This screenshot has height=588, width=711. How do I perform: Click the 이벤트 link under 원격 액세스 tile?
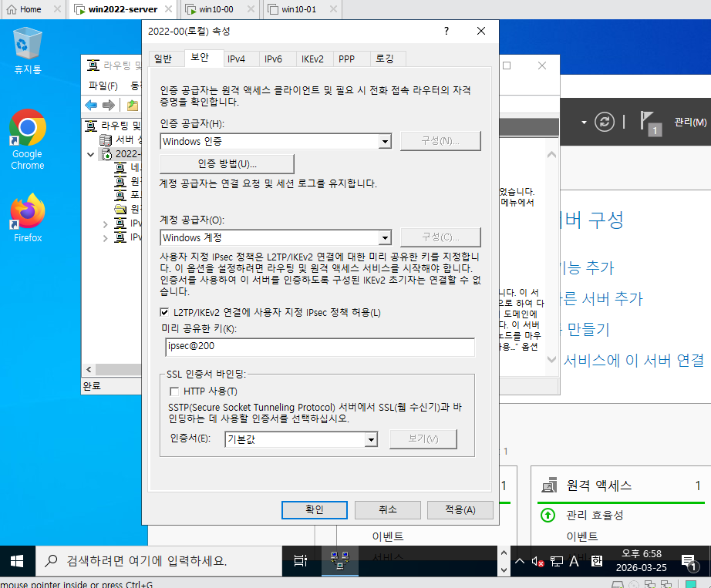pyautogui.click(x=581, y=536)
